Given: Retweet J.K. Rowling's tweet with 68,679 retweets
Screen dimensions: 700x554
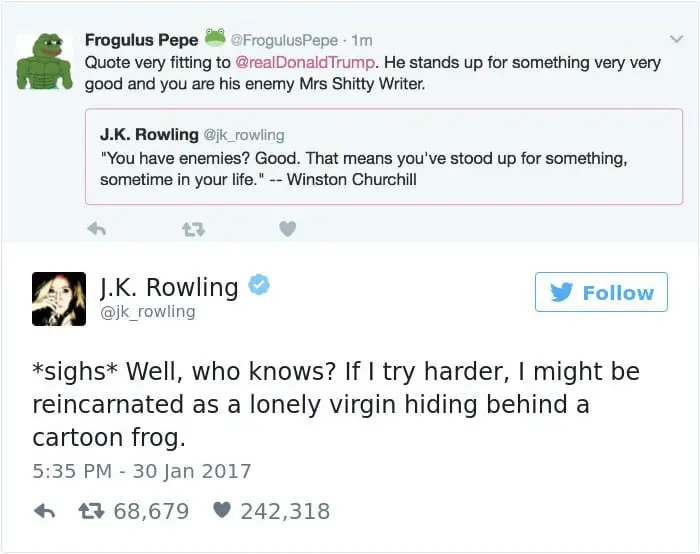Looking at the screenshot, I should point(90,511).
